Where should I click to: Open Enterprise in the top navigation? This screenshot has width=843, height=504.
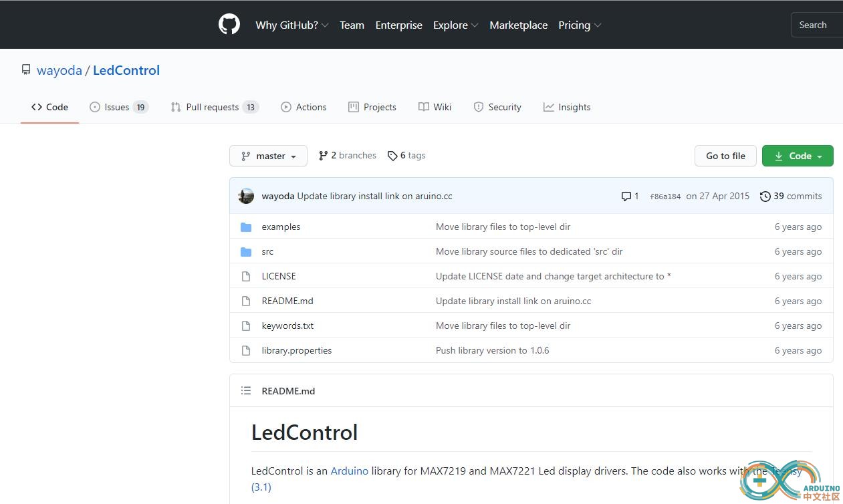[399, 25]
